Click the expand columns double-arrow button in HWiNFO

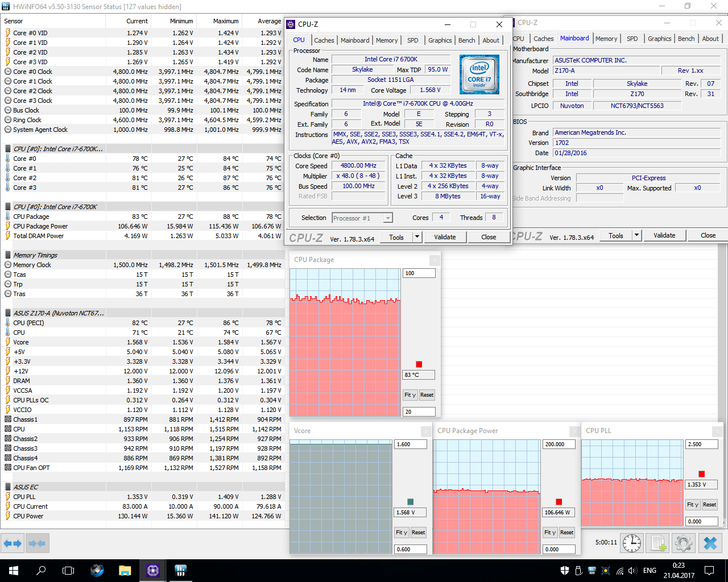[13, 543]
